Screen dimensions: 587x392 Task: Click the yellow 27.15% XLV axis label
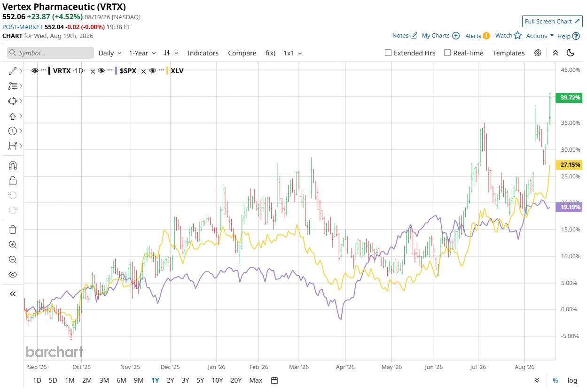(x=570, y=165)
